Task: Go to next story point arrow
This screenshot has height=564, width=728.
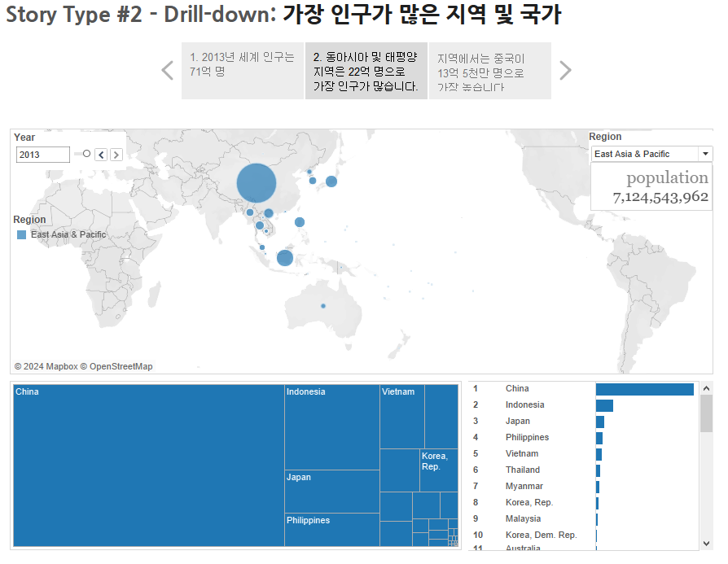Action: 565,71
